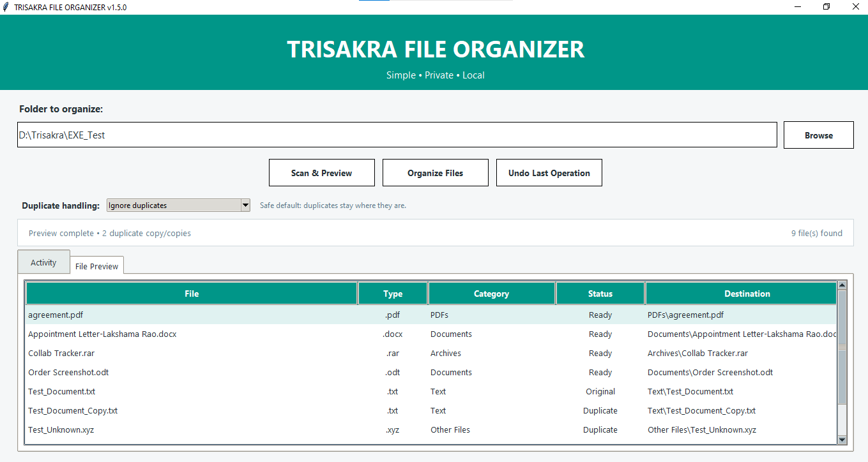The image size is (868, 462).
Task: Click the table scrollbar down arrow
Action: [x=842, y=439]
